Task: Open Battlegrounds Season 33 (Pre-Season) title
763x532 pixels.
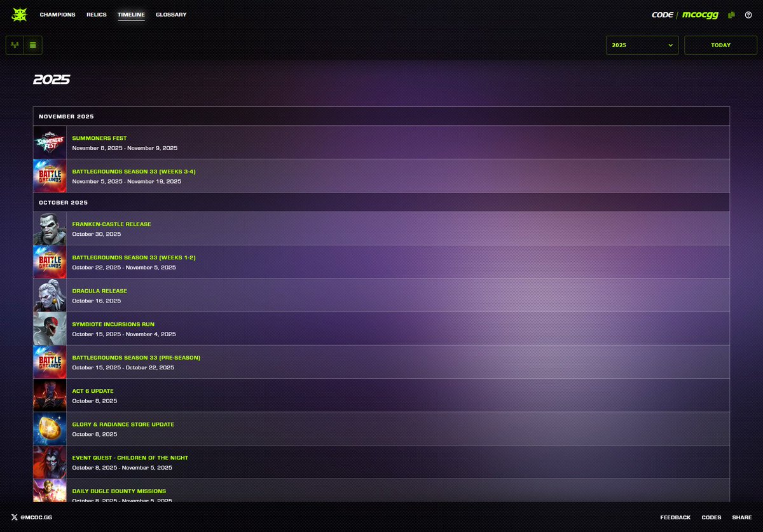Action: click(136, 358)
